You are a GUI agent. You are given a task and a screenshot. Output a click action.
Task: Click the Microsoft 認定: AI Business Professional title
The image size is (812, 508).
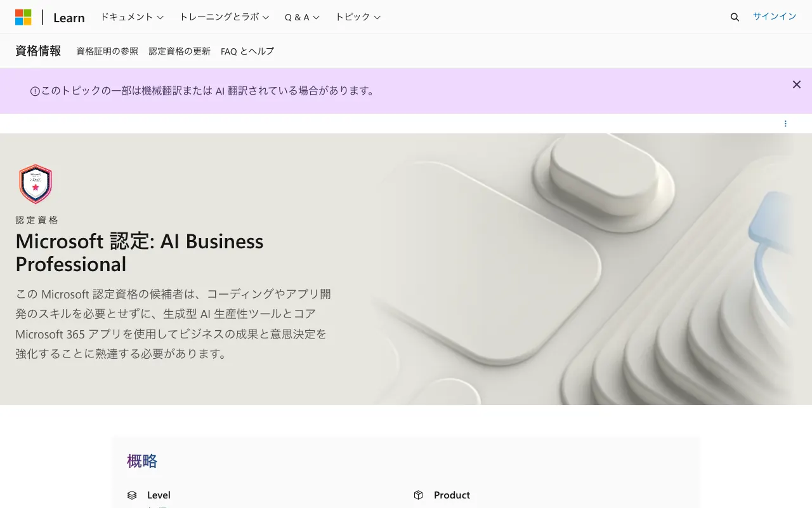[140, 253]
